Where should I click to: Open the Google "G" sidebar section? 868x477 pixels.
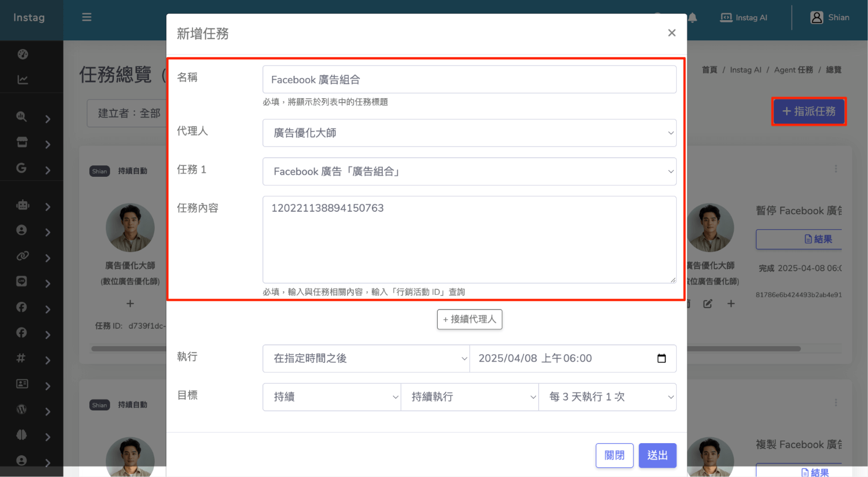(21, 168)
